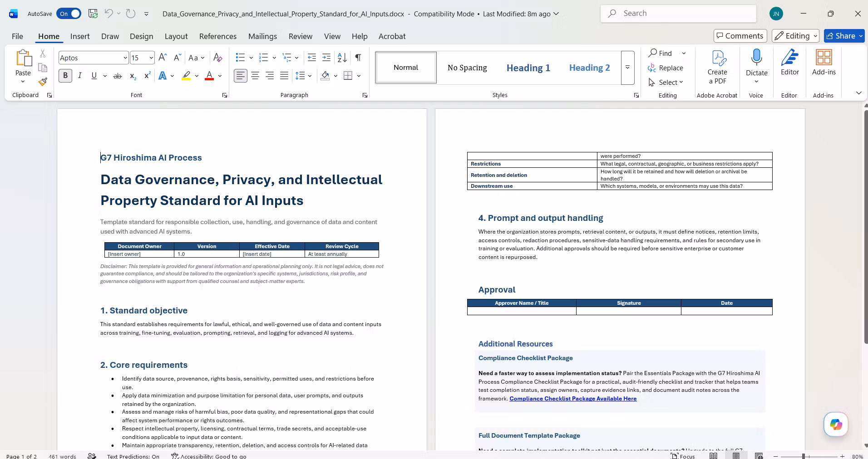868x459 pixels.
Task: Clear all formatting icon
Action: [x=218, y=58]
